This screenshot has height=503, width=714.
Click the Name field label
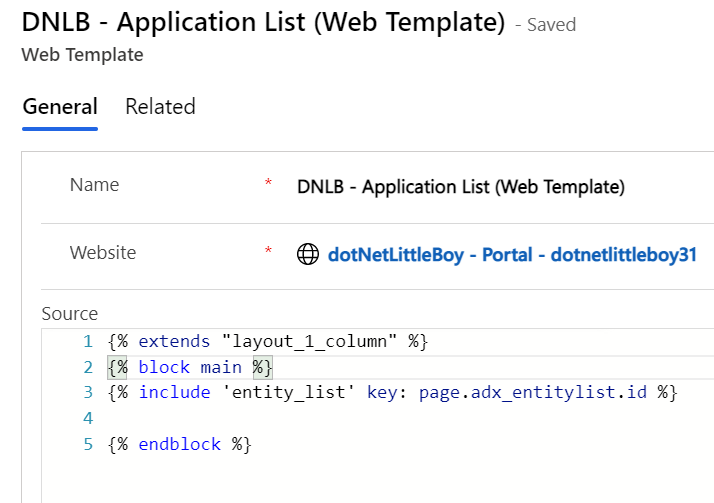tap(94, 185)
